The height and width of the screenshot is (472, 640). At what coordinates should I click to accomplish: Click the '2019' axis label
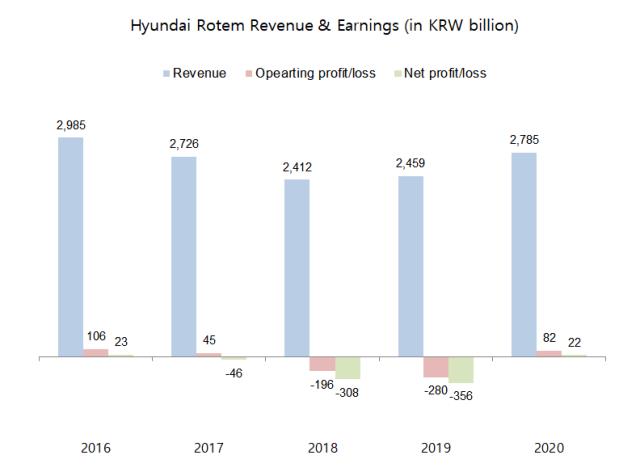click(x=436, y=448)
